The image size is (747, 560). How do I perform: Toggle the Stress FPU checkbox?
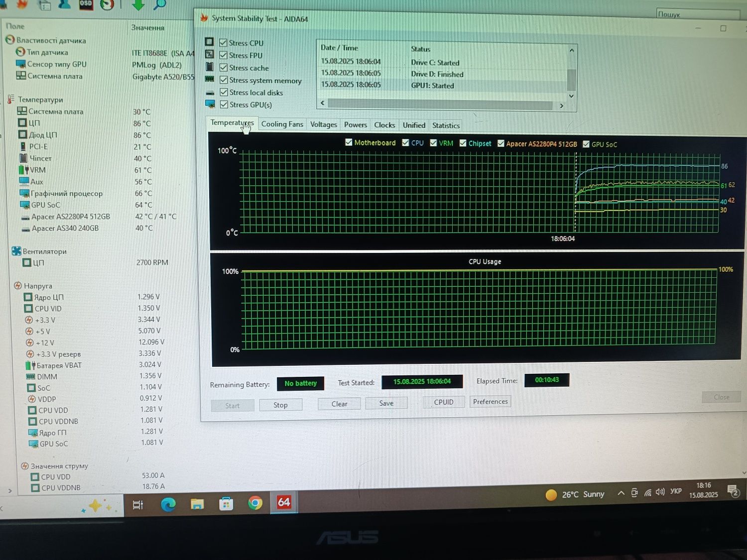[x=223, y=55]
